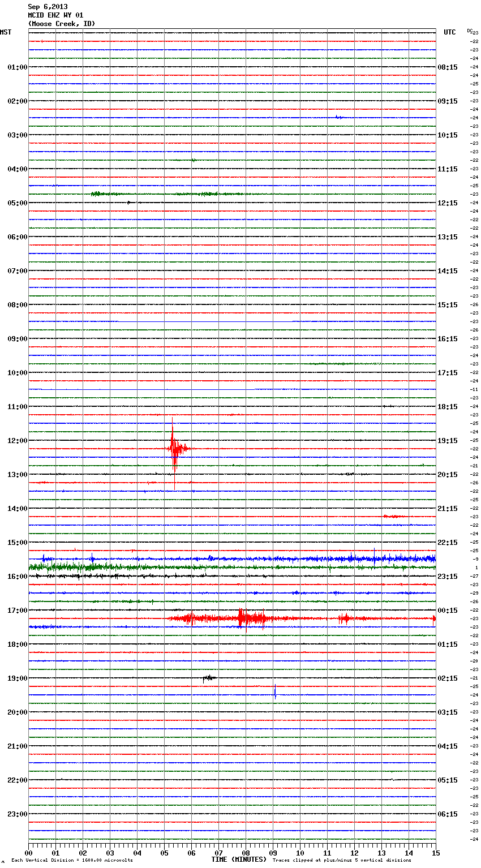This screenshot has width=481, height=868.
Task: Click the UTC timezone label
Action: click(x=450, y=32)
